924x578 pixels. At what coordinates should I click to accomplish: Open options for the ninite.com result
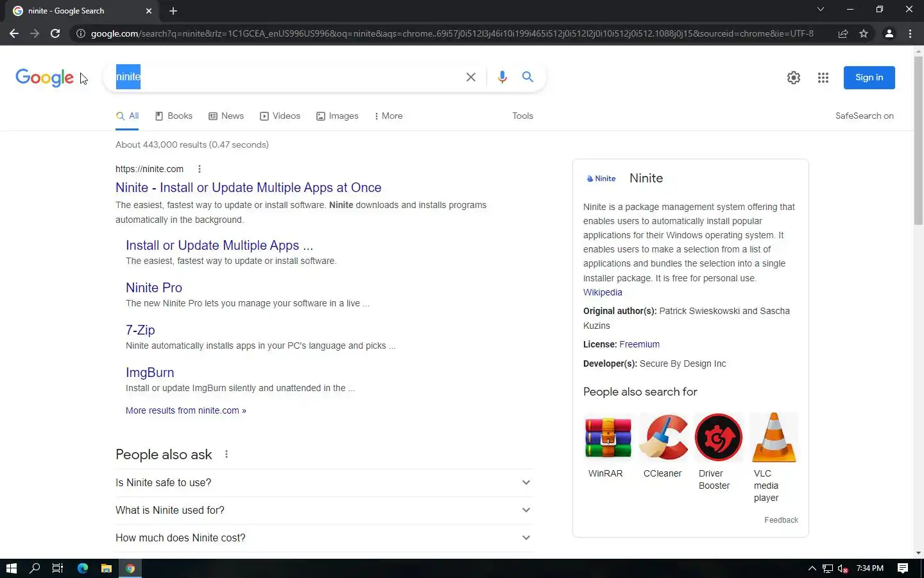click(x=200, y=169)
